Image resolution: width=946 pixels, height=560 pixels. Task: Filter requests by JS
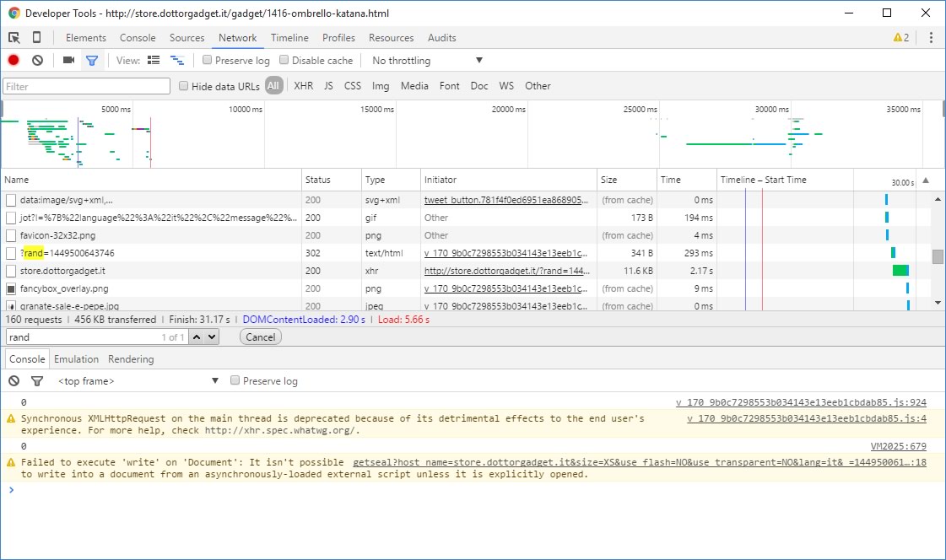328,85
